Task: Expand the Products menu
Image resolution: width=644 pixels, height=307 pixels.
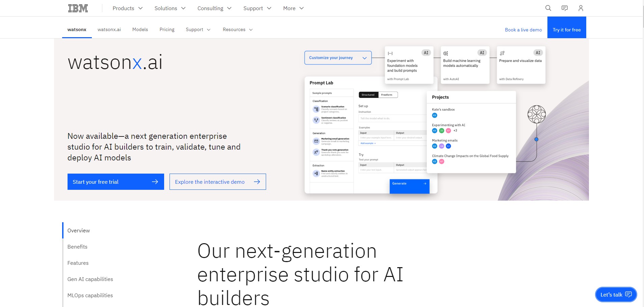Action: [128, 8]
